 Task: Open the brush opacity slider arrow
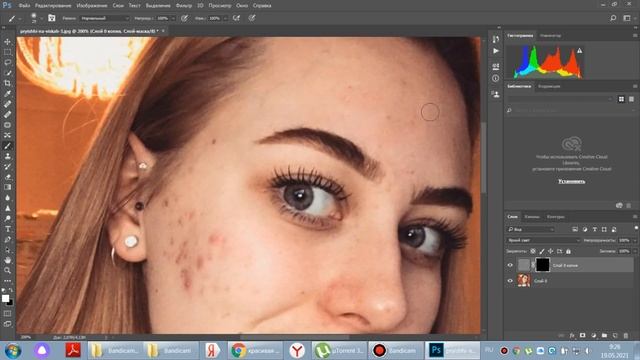coord(173,18)
